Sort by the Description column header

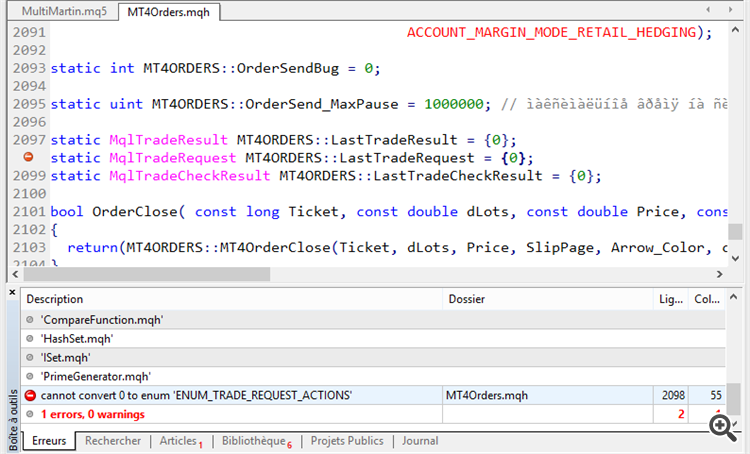(232, 299)
